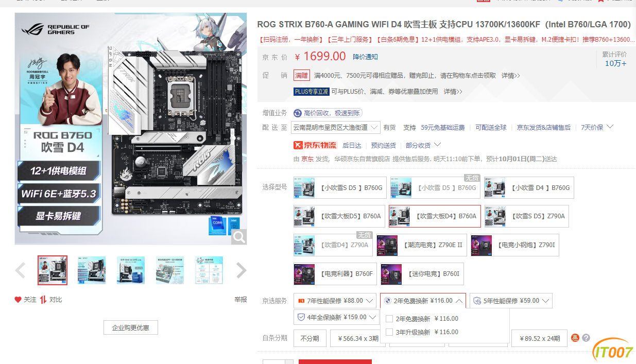Choose model 【潮流电竞】Z790E II
The image size is (636, 364).
coord(421,245)
